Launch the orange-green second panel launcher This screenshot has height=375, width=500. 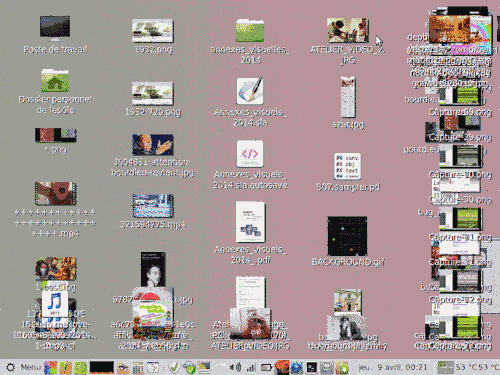[x=65, y=367]
